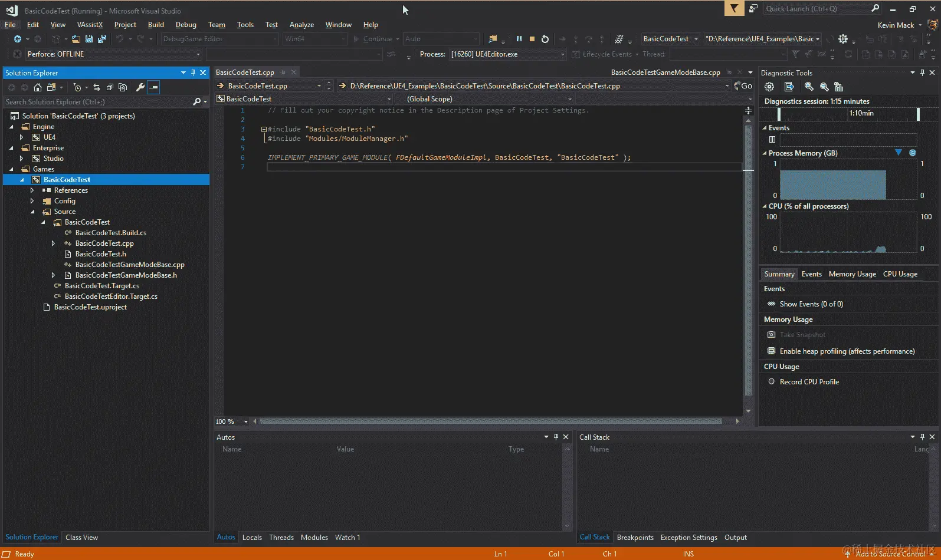Click Sync with Active Document icon

pos(97,87)
